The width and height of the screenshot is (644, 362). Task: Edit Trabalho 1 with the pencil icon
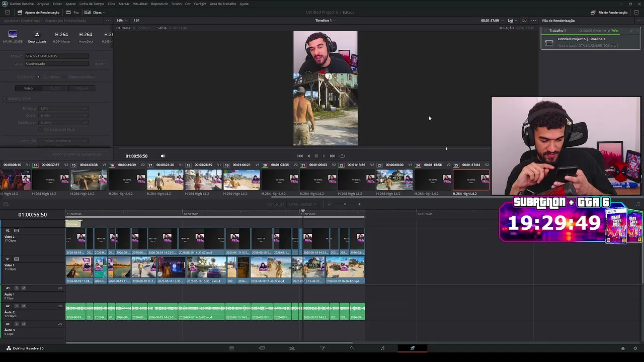(x=631, y=31)
